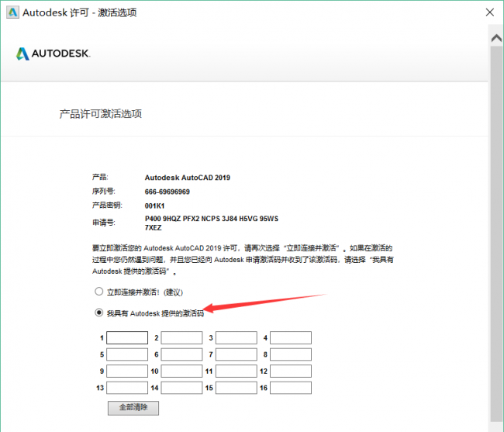
Task: Click activation code field 7
Action: (x=236, y=354)
